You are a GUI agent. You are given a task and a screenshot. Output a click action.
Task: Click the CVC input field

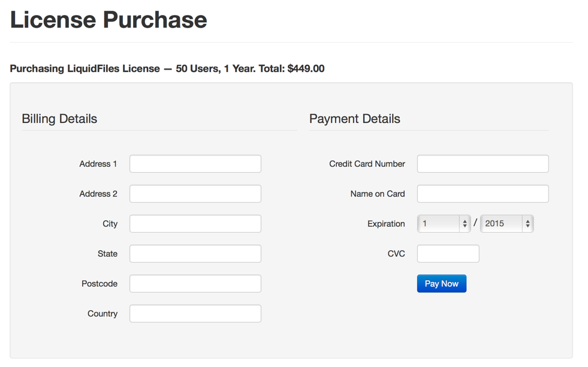click(448, 253)
